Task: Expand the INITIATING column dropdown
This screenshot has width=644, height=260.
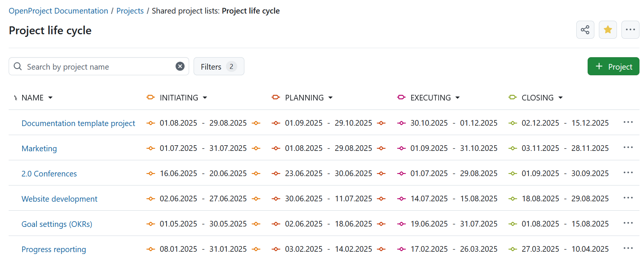Action: point(205,98)
